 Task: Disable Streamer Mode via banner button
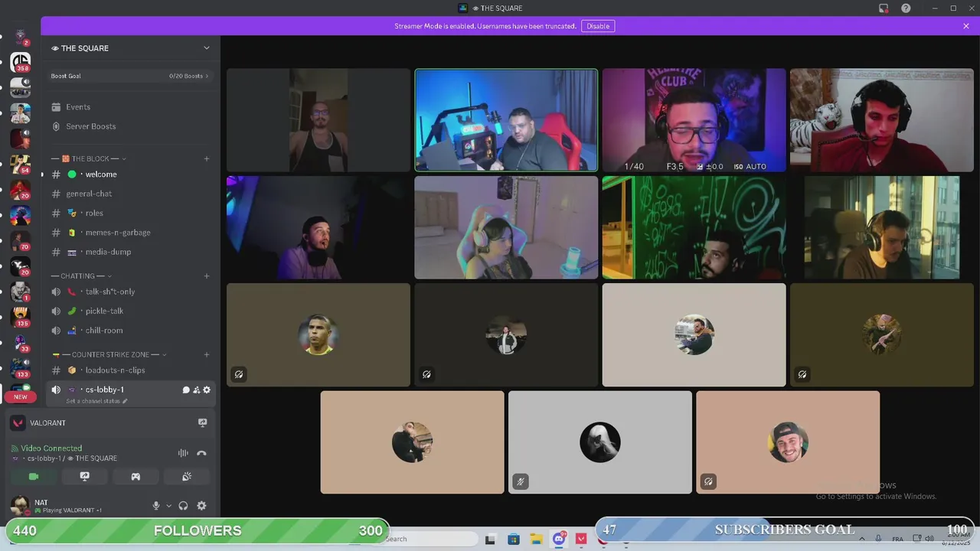click(598, 26)
